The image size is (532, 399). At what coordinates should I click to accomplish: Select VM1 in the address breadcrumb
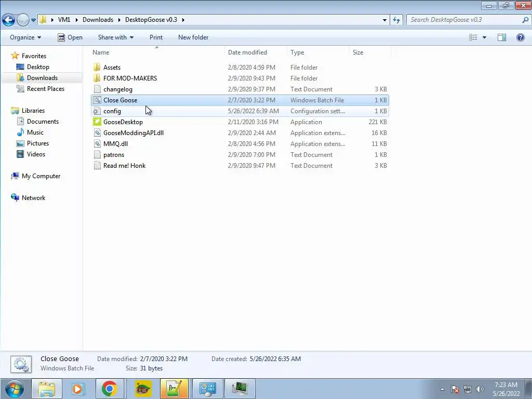[64, 20]
